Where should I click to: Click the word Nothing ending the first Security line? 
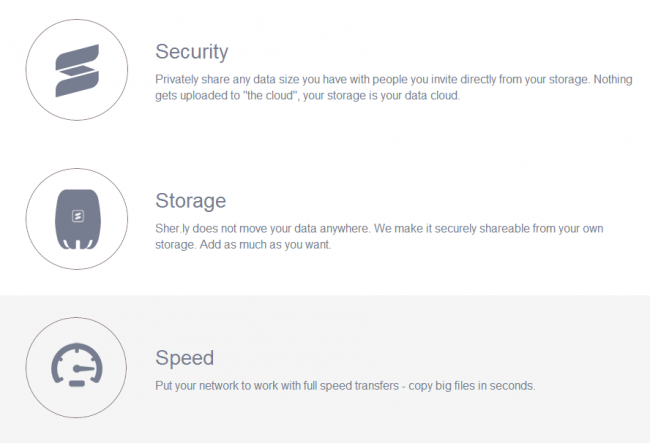coord(613,79)
